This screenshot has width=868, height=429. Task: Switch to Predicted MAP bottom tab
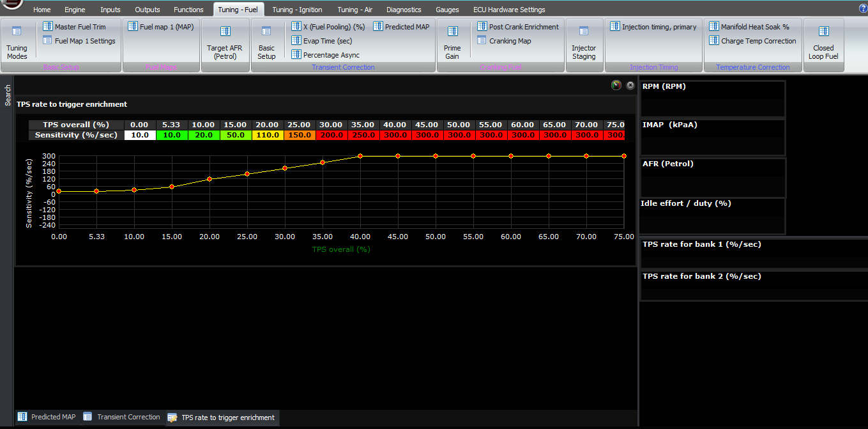coord(47,417)
